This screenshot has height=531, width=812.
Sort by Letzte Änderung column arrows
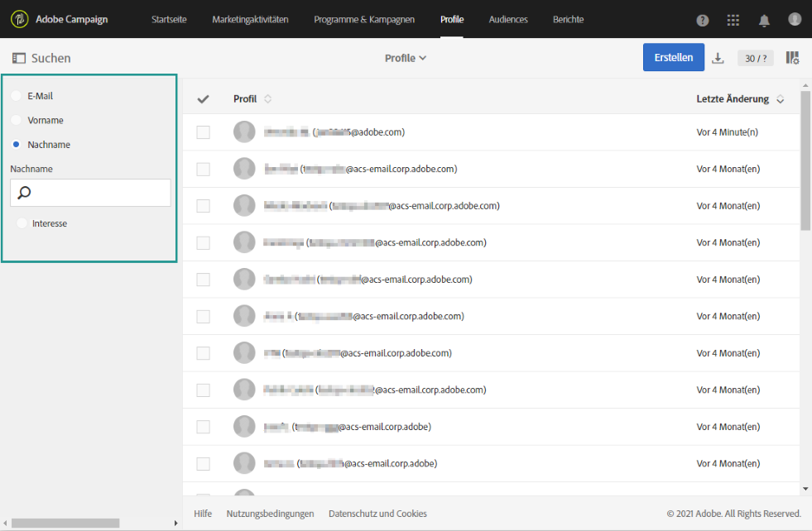[x=781, y=99]
